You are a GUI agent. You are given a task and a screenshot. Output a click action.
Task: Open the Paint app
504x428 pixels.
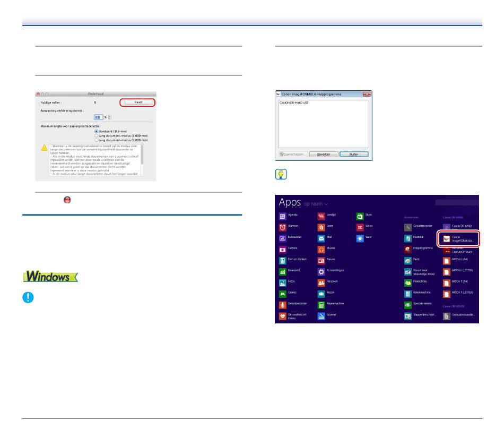click(x=412, y=260)
